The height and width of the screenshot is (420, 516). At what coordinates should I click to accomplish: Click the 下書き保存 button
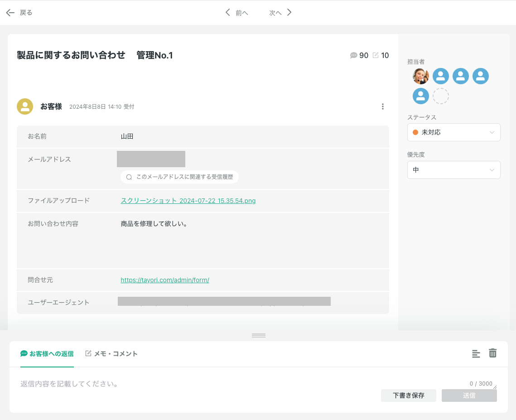point(408,395)
